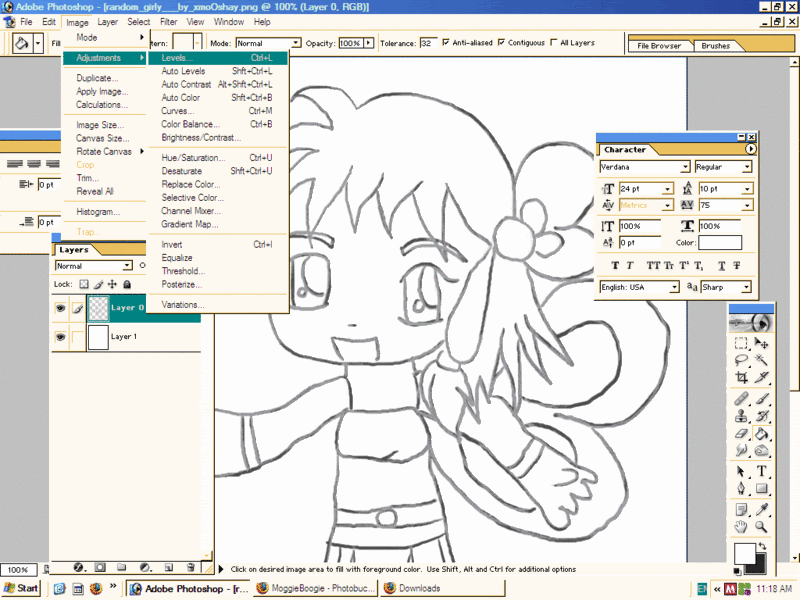
Task: Open the Verdana font family dropdown
Action: (x=685, y=167)
